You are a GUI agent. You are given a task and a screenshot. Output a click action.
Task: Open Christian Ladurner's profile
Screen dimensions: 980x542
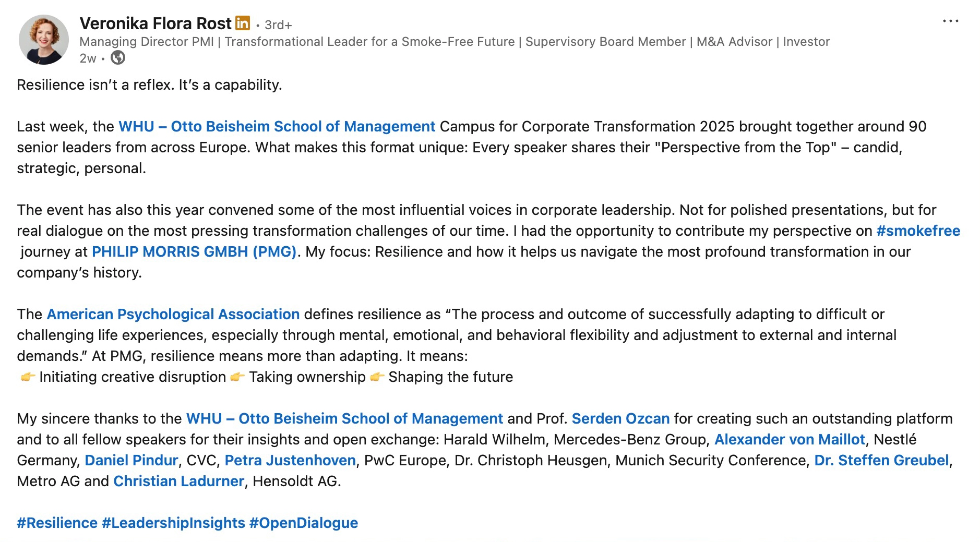(x=178, y=481)
